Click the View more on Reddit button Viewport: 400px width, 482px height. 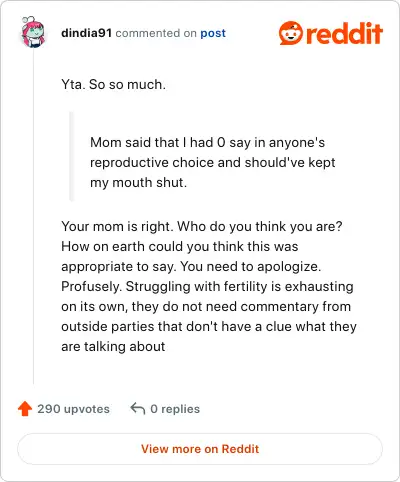[x=200, y=449]
